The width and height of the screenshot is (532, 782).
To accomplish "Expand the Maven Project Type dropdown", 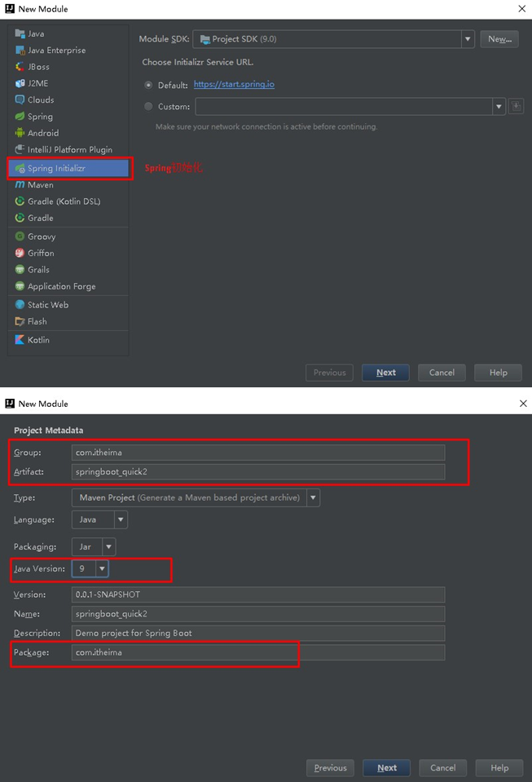I will [x=313, y=497].
